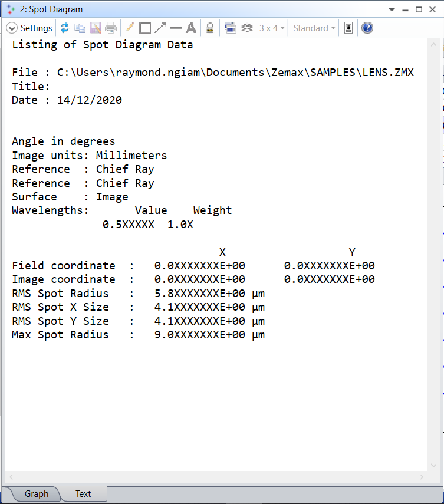Copy the window contents icon
This screenshot has width=444, height=504.
pos(80,28)
